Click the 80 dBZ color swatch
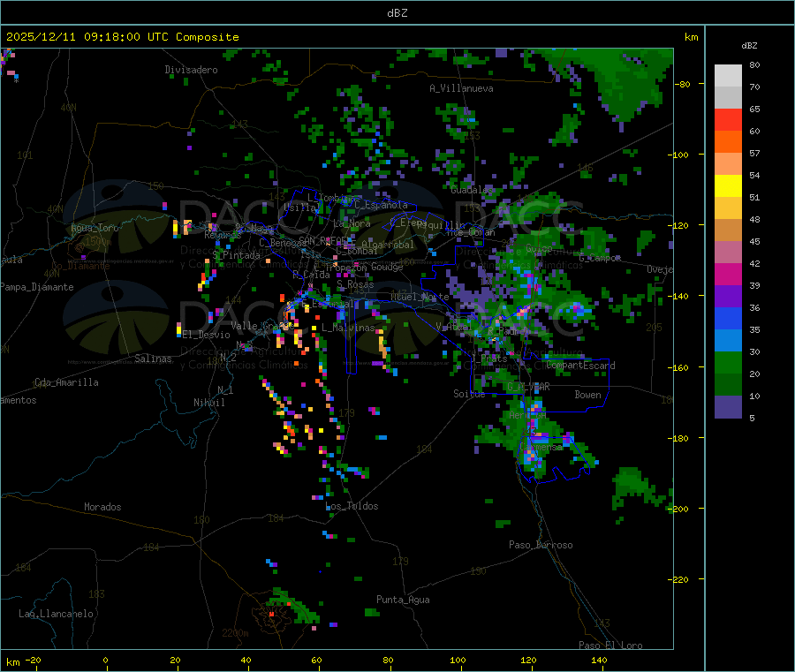The width and height of the screenshot is (795, 672). click(728, 76)
